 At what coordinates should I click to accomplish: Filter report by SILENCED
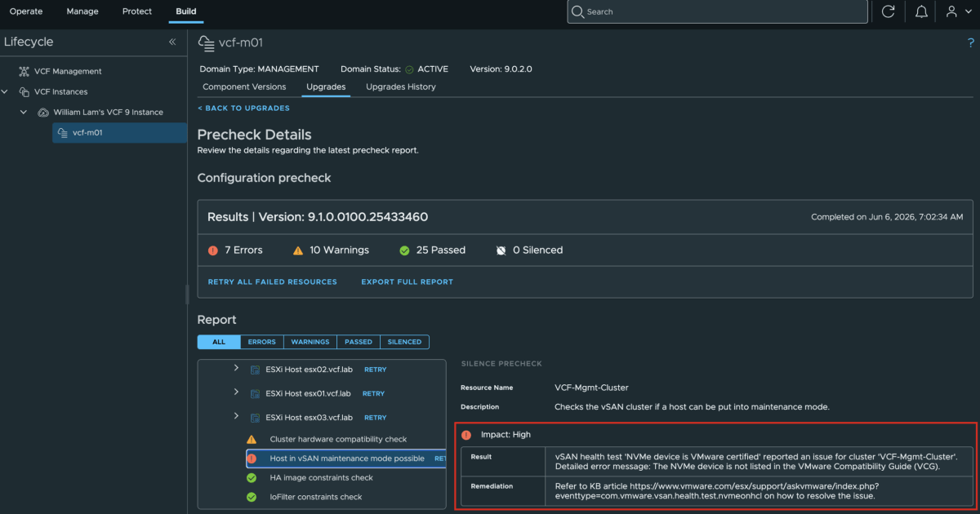(x=405, y=342)
